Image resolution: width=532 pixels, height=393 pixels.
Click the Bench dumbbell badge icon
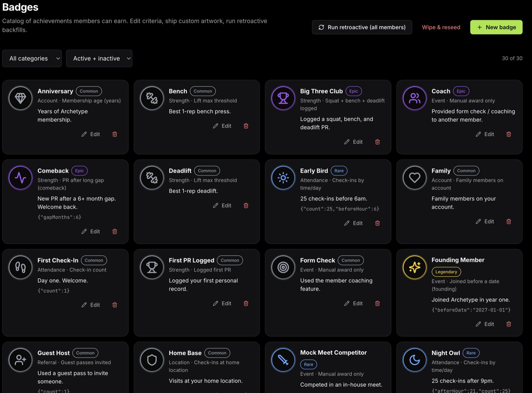coord(152,98)
